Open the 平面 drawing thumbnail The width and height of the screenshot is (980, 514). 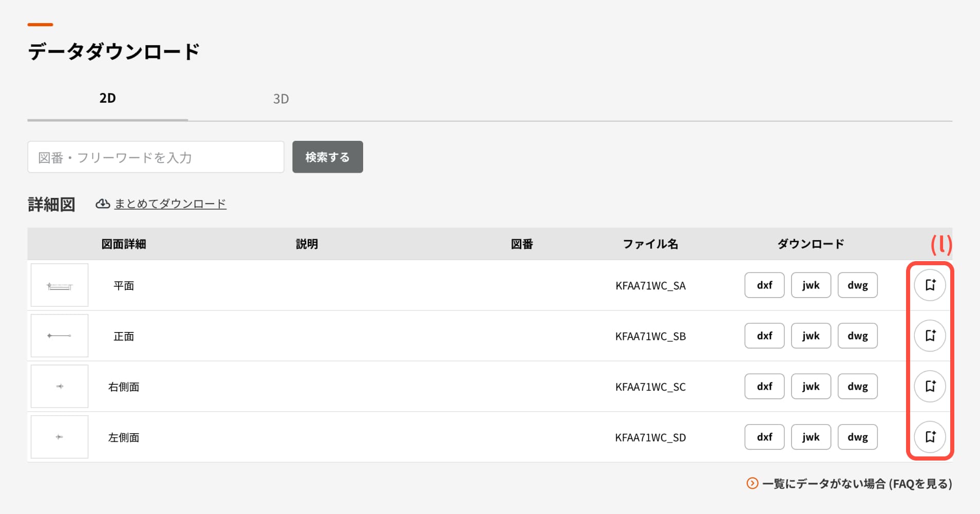[x=60, y=285]
